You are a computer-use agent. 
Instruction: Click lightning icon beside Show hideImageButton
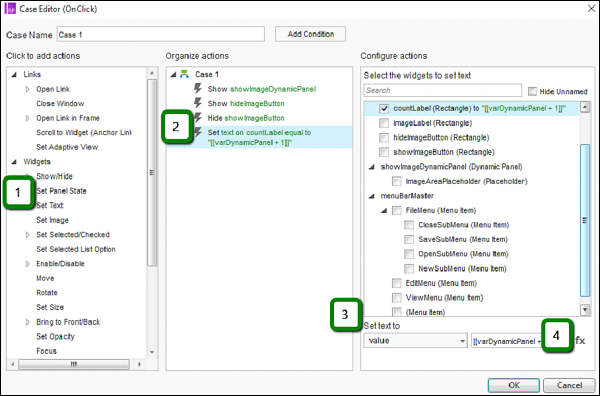[198, 103]
